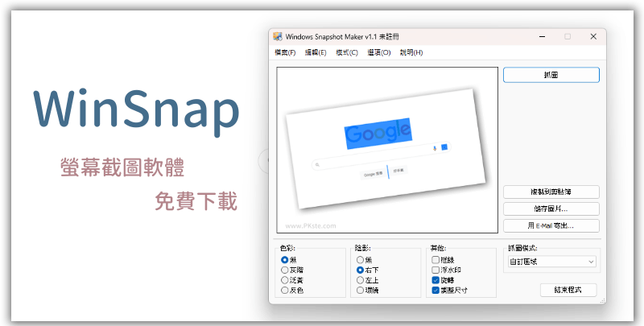
Task: Select 左上 shadow option
Action: click(368, 280)
